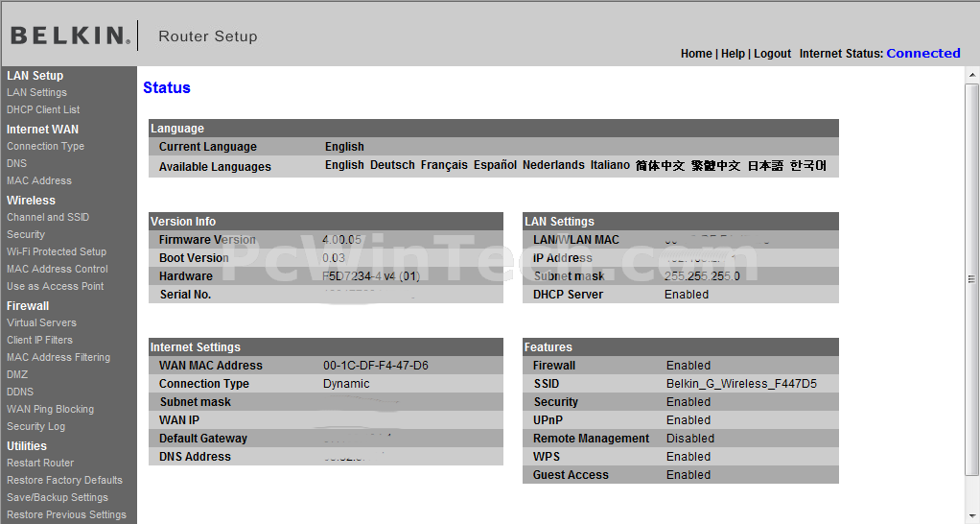Click the Utilities section heading
980x524 pixels.
(x=26, y=446)
